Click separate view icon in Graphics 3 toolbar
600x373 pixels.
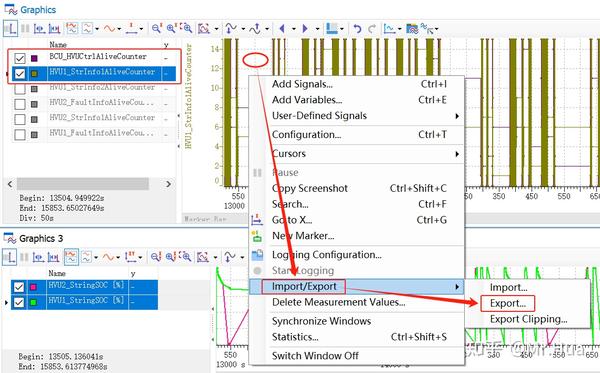71,257
